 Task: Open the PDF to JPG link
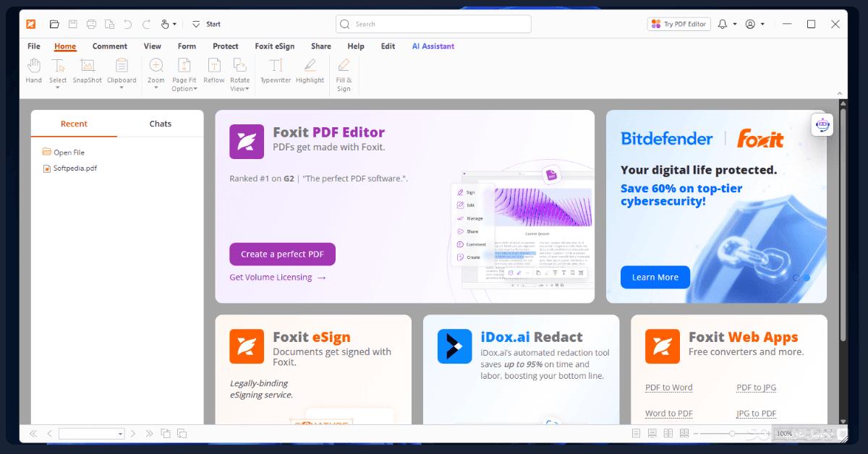[x=757, y=387]
